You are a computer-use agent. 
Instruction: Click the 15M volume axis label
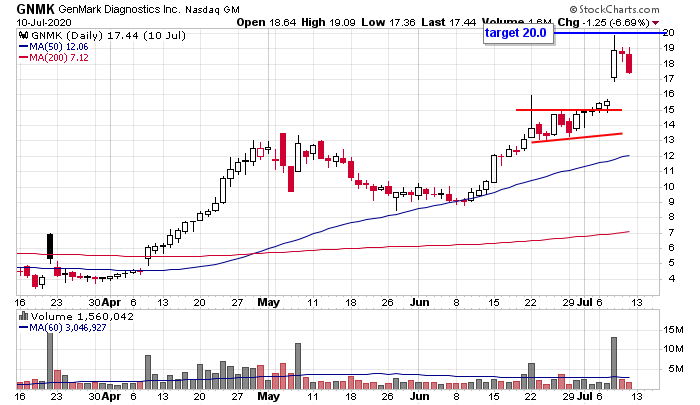point(673,330)
